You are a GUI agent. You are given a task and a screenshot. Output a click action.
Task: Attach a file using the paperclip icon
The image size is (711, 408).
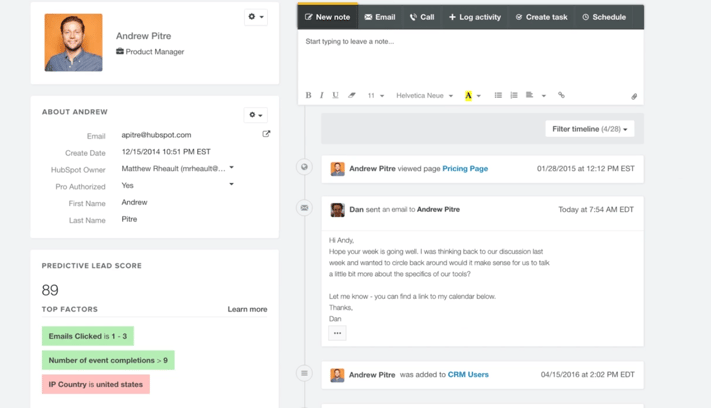pyautogui.click(x=634, y=96)
